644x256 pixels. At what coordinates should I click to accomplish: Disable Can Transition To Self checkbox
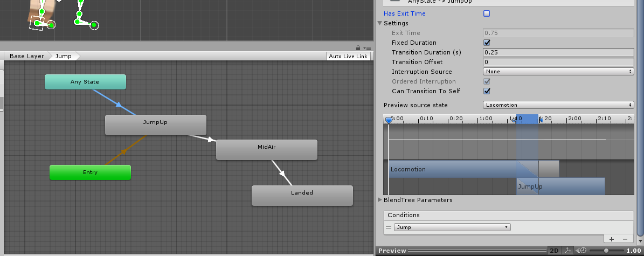pyautogui.click(x=487, y=91)
